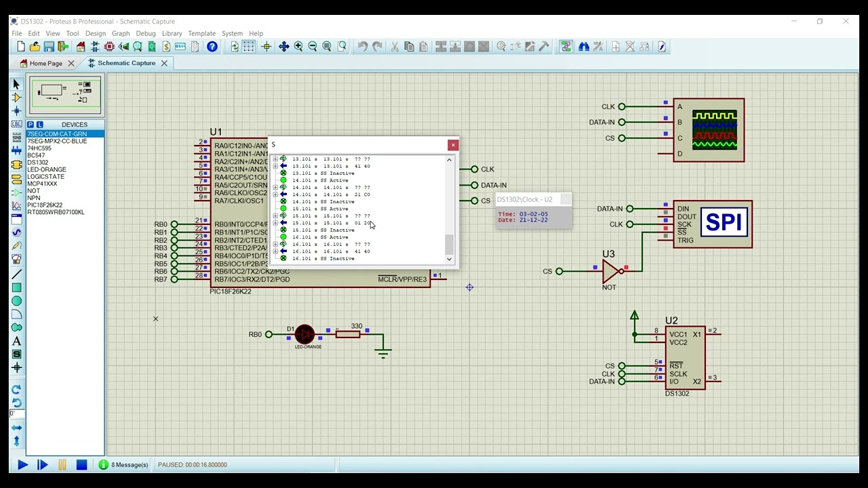The height and width of the screenshot is (488, 868).
Task: Click the Close Project door icon
Action: tap(63, 47)
